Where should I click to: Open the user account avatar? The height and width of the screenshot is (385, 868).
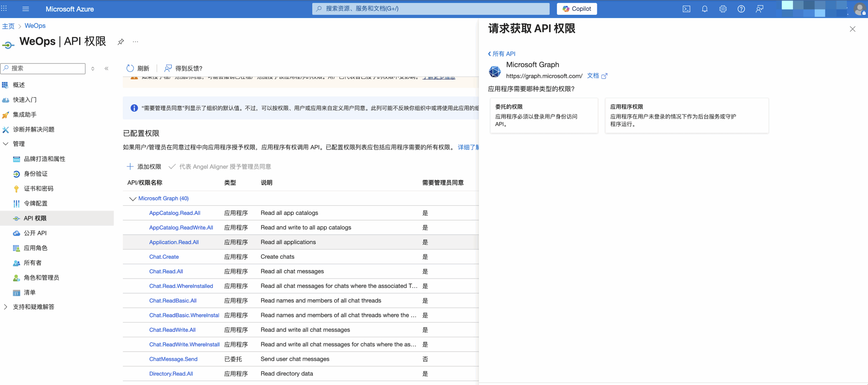[860, 9]
